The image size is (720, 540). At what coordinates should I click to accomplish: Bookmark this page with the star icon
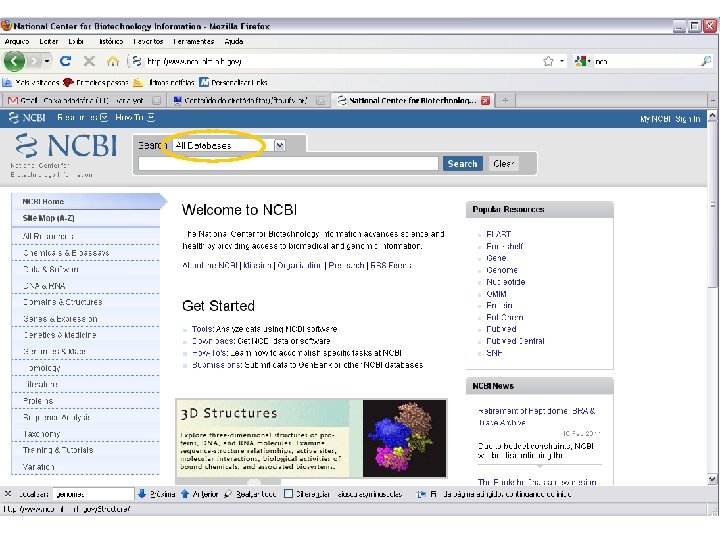(x=548, y=61)
